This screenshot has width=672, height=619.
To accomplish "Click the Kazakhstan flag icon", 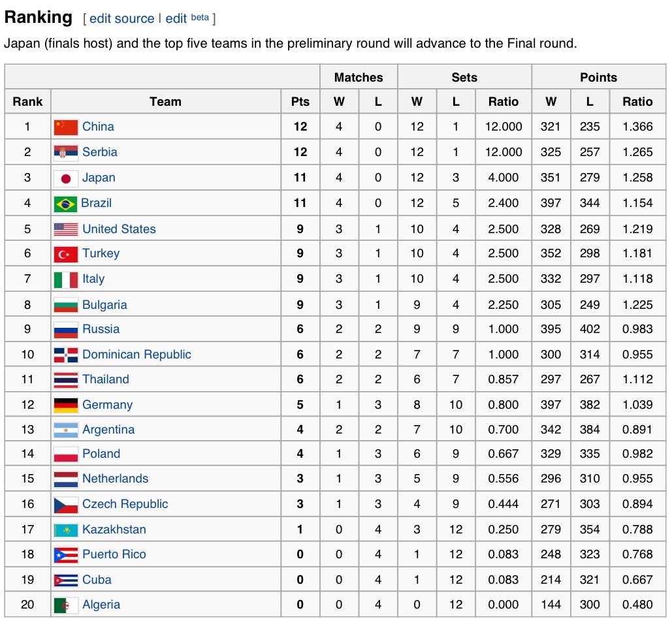I will 66,530.
